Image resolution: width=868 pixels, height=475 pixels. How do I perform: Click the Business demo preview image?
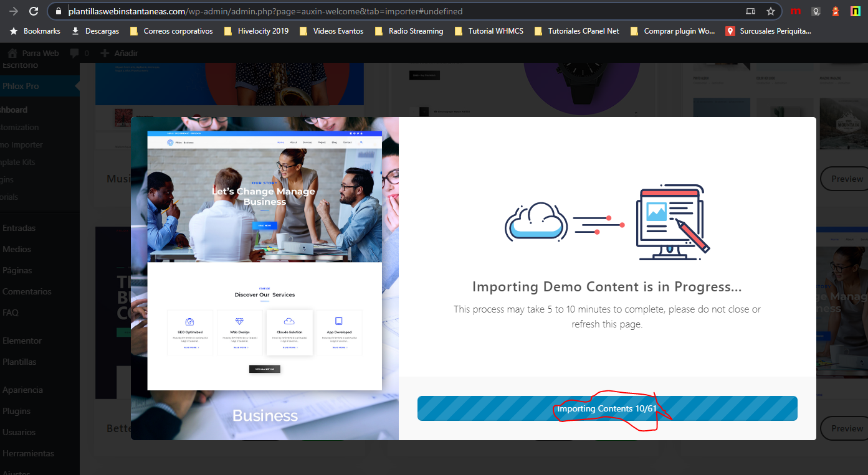(265, 260)
